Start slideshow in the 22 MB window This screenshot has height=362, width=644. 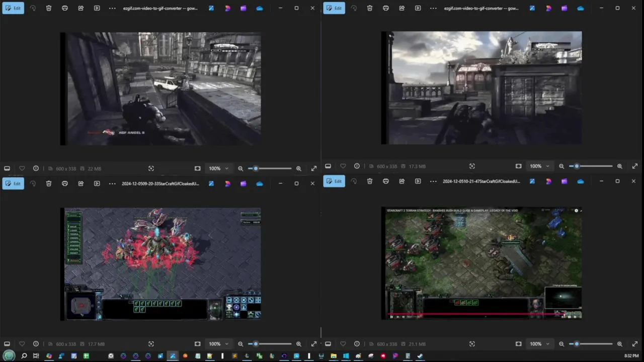97,8
